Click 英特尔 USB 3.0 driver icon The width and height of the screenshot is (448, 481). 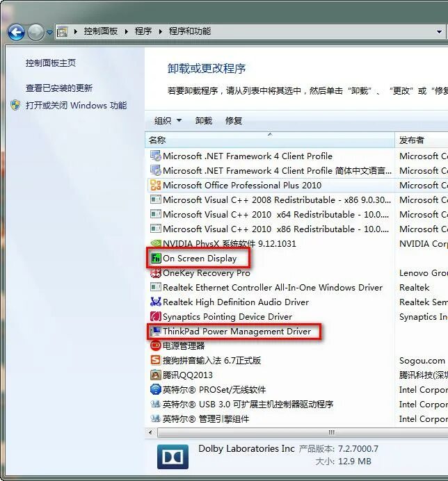[x=156, y=405]
